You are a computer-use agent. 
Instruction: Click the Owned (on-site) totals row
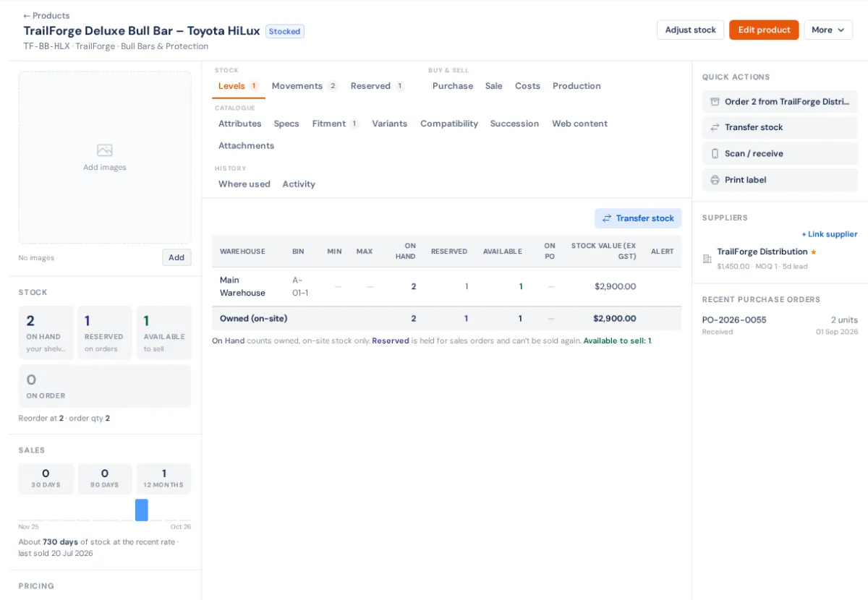446,318
